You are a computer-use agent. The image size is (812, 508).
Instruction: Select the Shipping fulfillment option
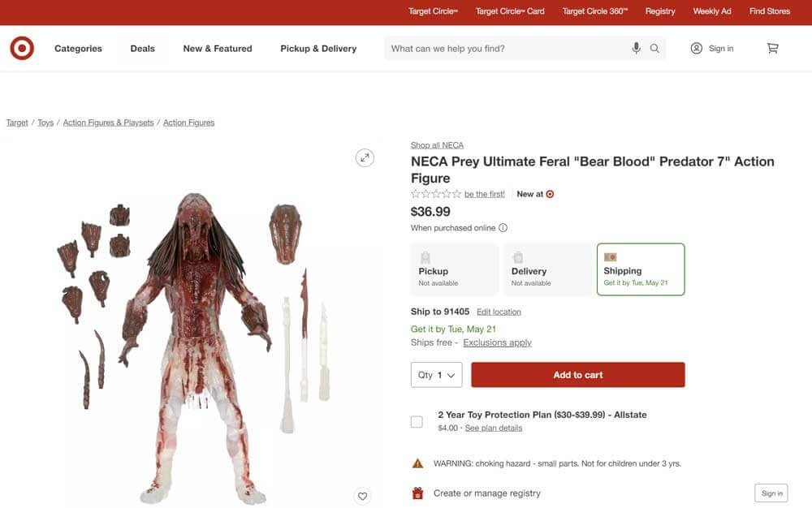(641, 269)
